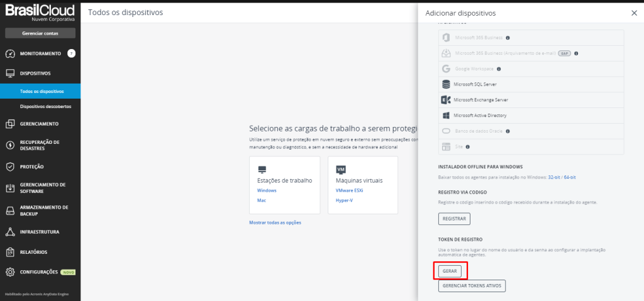Click the Configurações gear icon
This screenshot has width=644, height=301.
10,272
